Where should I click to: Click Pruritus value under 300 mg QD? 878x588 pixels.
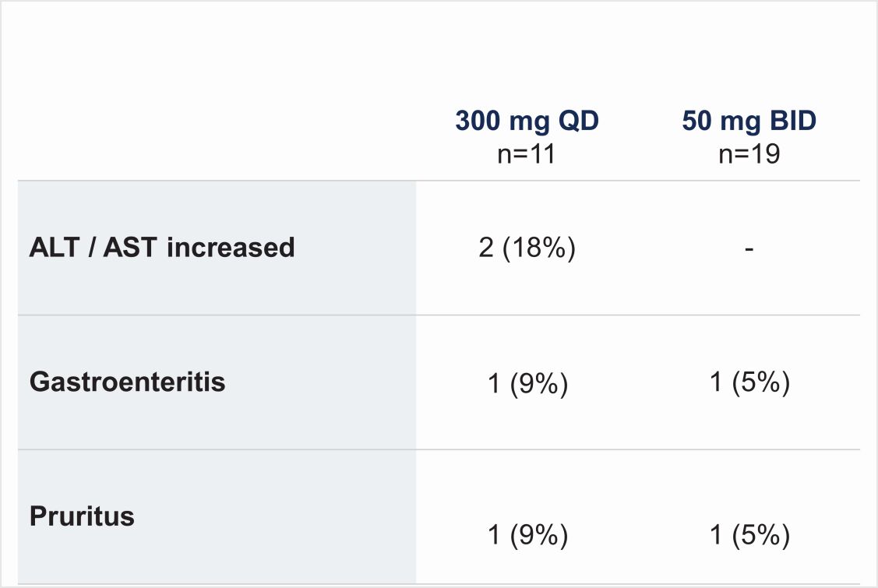click(527, 535)
